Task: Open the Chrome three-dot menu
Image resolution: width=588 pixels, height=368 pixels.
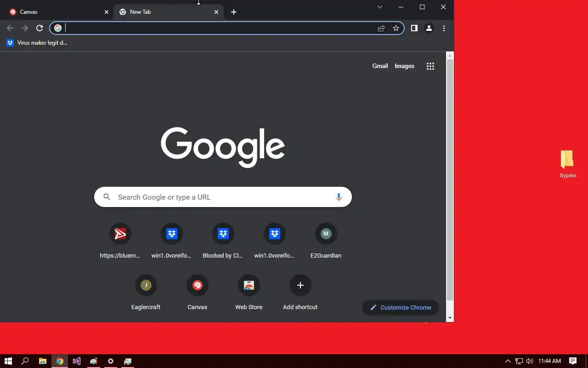Action: (x=444, y=28)
